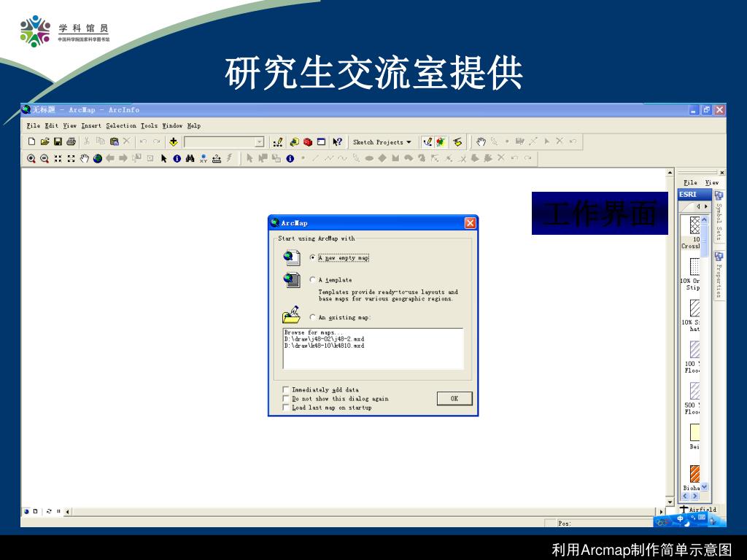Switch to the Symbol Sets vertical tab
Screen dimensions: 747x560
pyautogui.click(x=719, y=217)
